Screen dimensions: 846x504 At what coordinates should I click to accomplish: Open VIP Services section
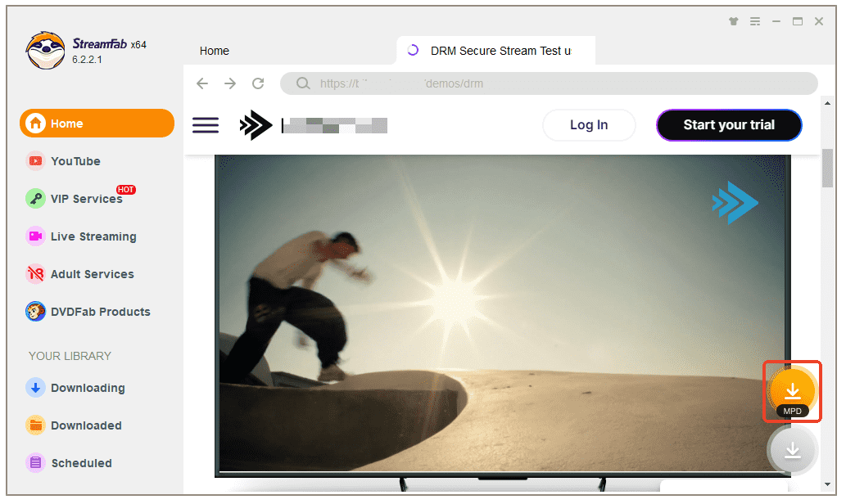pos(75,199)
